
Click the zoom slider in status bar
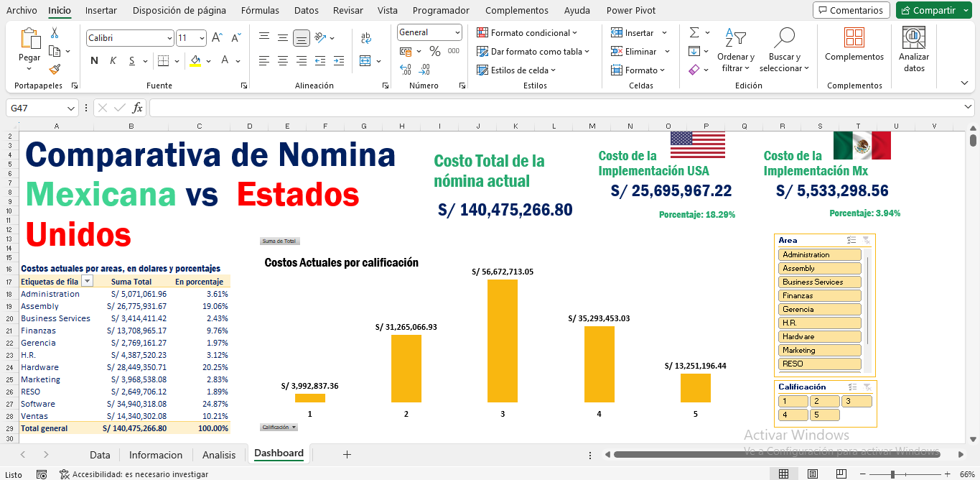pyautogui.click(x=892, y=474)
